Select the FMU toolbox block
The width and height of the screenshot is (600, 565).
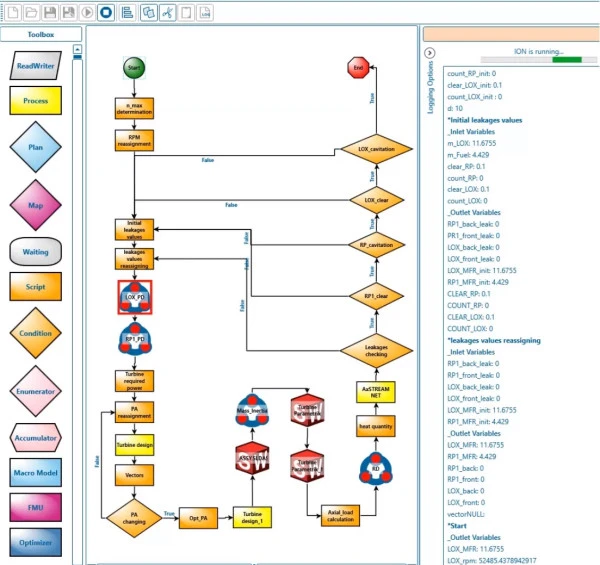pos(36,508)
